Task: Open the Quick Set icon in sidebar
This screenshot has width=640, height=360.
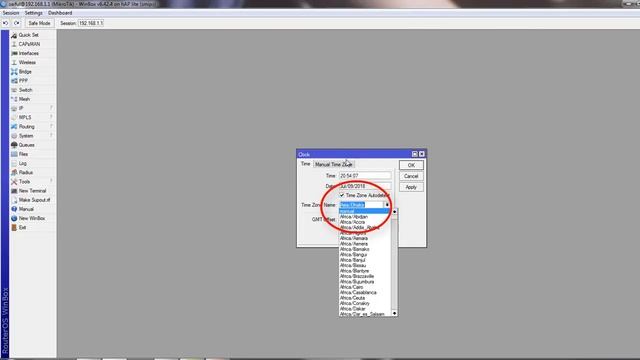Action: tap(14, 35)
